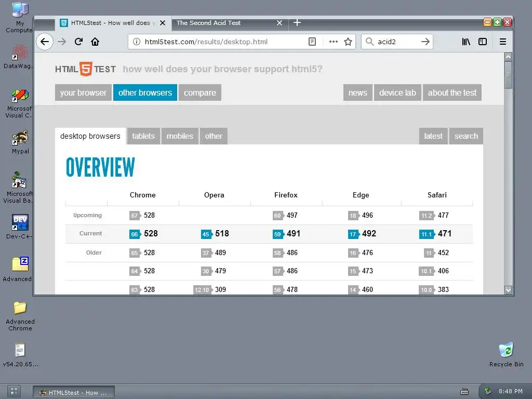The width and height of the screenshot is (532, 399).
Task: Click the Firefox column header
Action: [x=286, y=195]
